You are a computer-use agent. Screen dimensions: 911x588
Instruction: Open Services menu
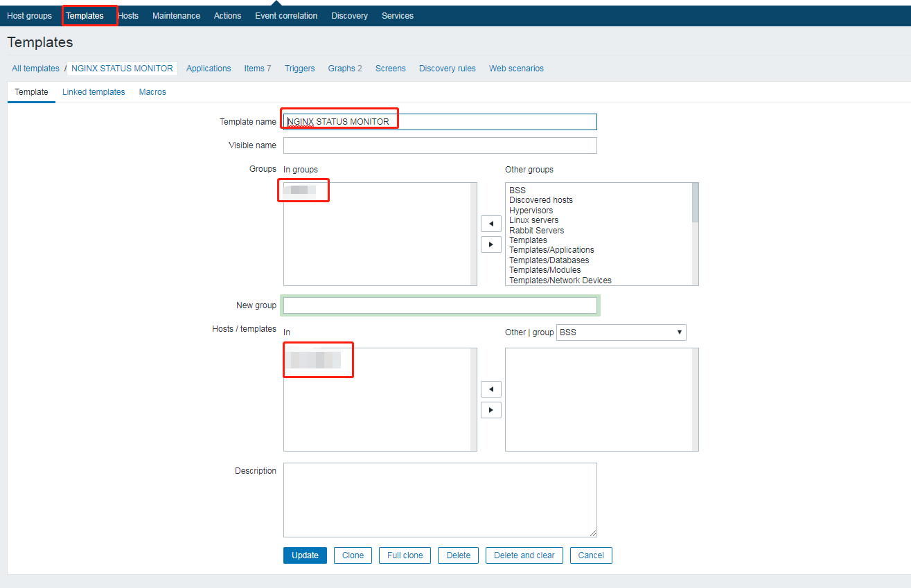[398, 16]
